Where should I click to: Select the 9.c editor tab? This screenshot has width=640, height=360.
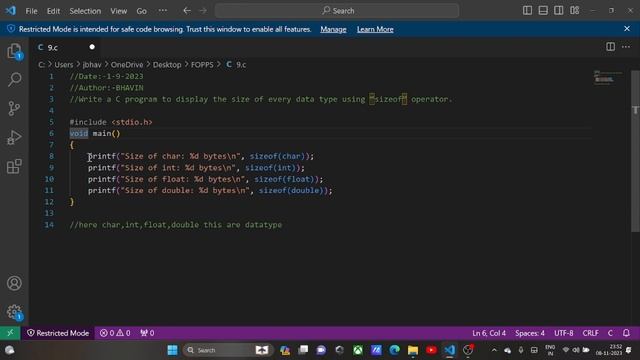tap(65, 47)
